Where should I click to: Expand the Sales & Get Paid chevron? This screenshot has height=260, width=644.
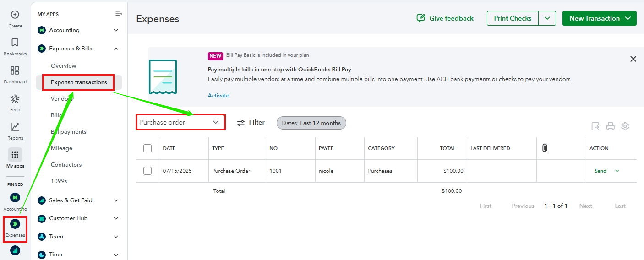tap(116, 200)
